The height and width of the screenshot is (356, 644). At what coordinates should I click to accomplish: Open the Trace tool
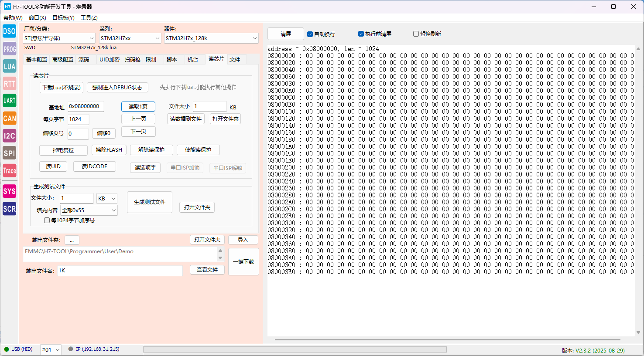tap(9, 170)
